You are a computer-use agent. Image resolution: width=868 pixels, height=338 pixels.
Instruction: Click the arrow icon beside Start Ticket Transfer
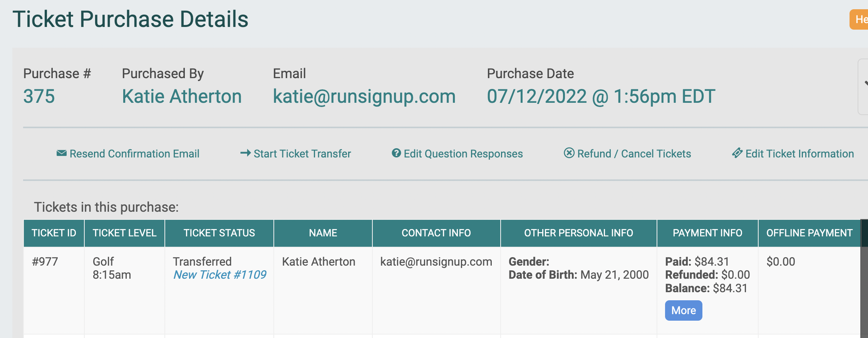tap(245, 153)
